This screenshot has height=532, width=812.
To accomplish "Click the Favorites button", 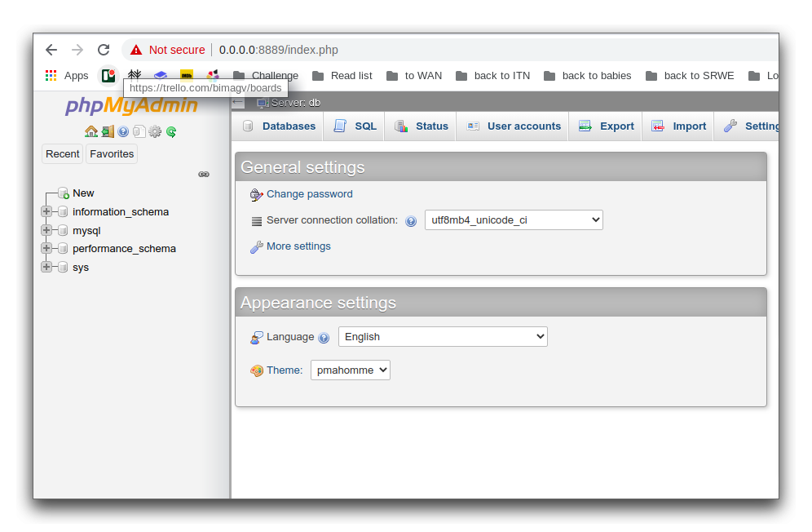I will coord(112,154).
